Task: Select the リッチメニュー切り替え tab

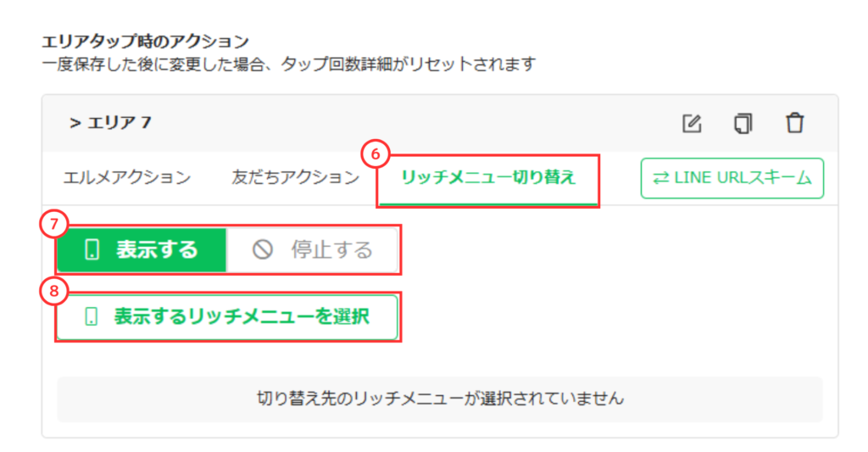Action: click(x=488, y=178)
